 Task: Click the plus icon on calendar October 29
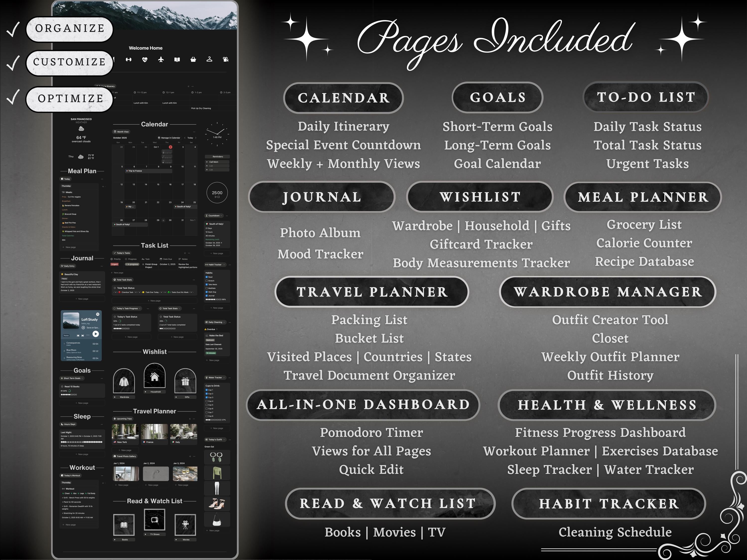(x=163, y=221)
